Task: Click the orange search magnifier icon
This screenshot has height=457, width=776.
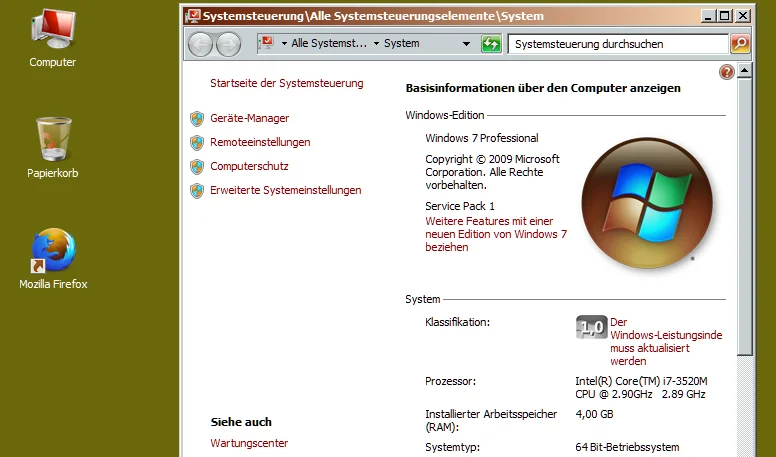Action: (x=740, y=44)
